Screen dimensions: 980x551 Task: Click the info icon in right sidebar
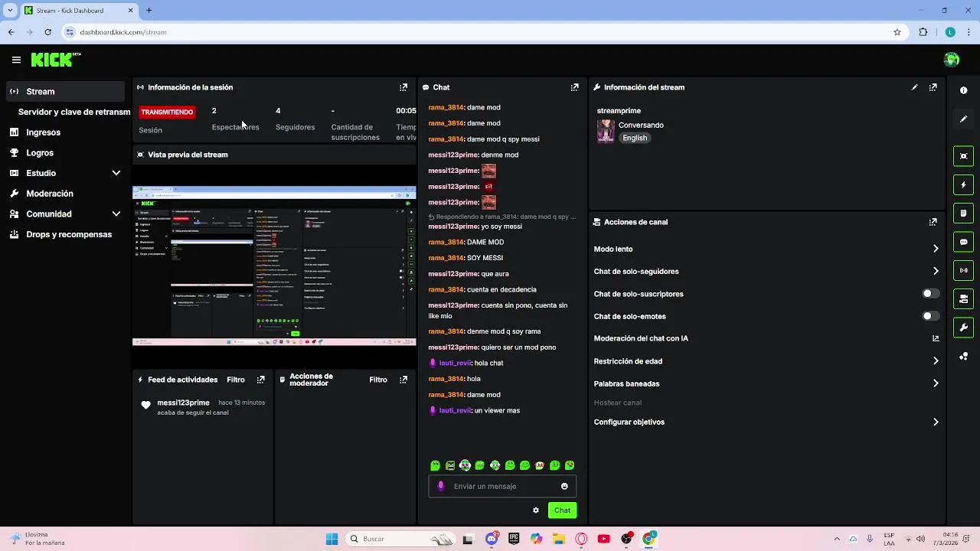(963, 90)
